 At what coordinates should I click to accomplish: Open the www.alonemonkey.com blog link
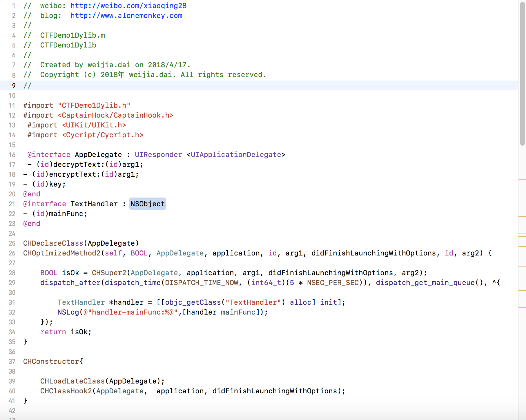pyautogui.click(x=126, y=16)
